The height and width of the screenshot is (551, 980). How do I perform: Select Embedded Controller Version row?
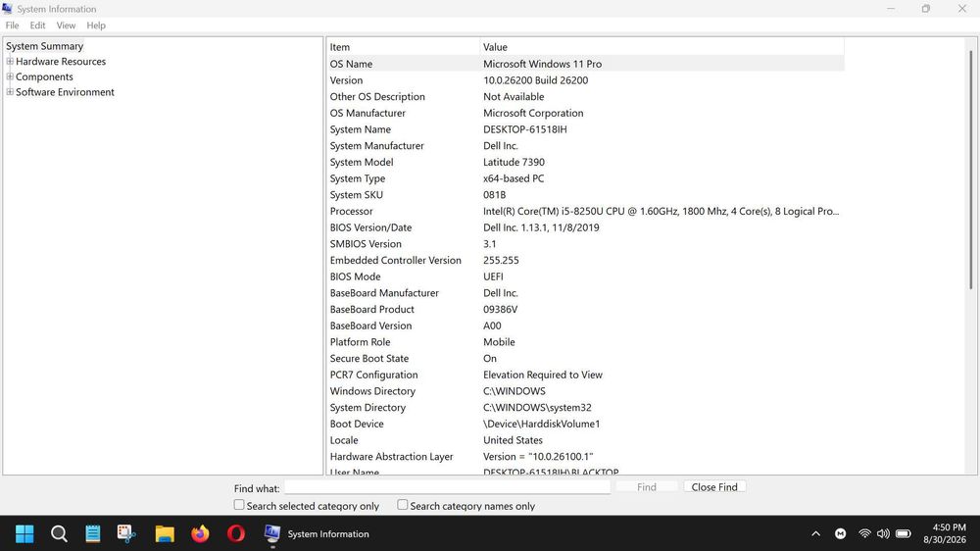tap(586, 260)
